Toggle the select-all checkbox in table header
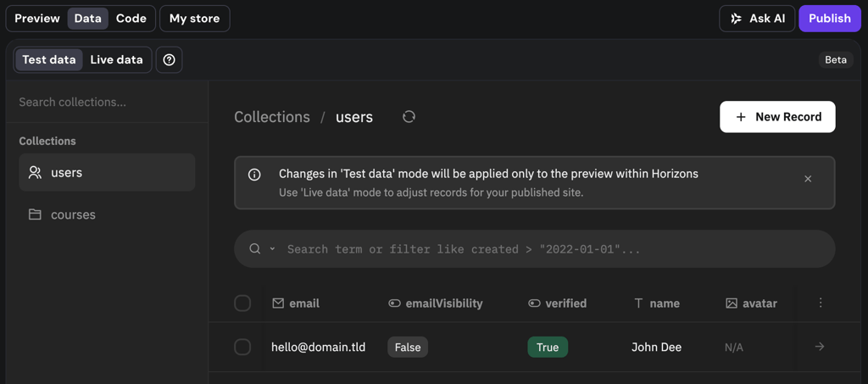Screen dimensions: 868x384 point(242,303)
